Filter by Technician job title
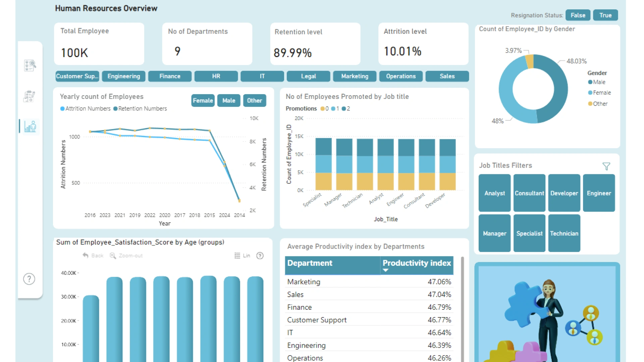The width and height of the screenshot is (644, 362). [x=564, y=233]
